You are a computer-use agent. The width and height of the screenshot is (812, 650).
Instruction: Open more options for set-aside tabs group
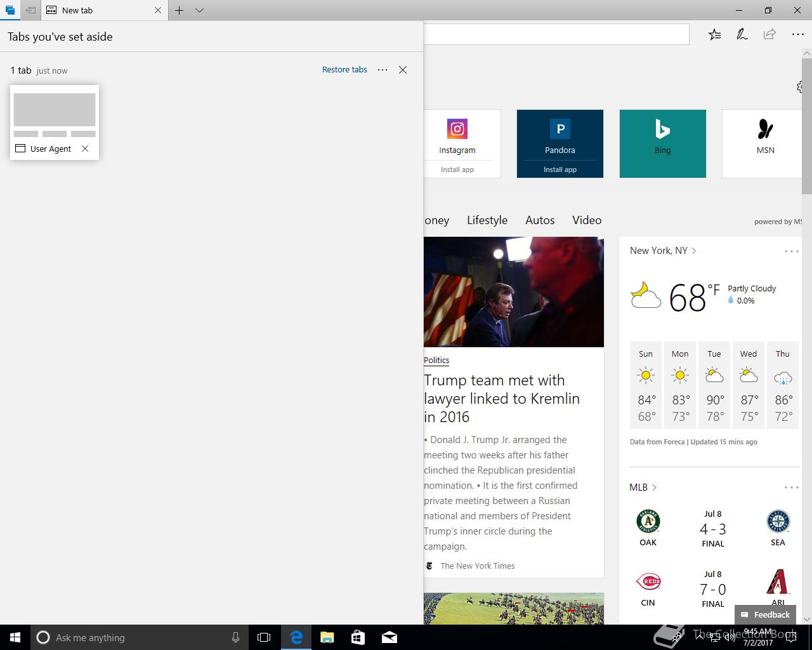click(x=383, y=70)
